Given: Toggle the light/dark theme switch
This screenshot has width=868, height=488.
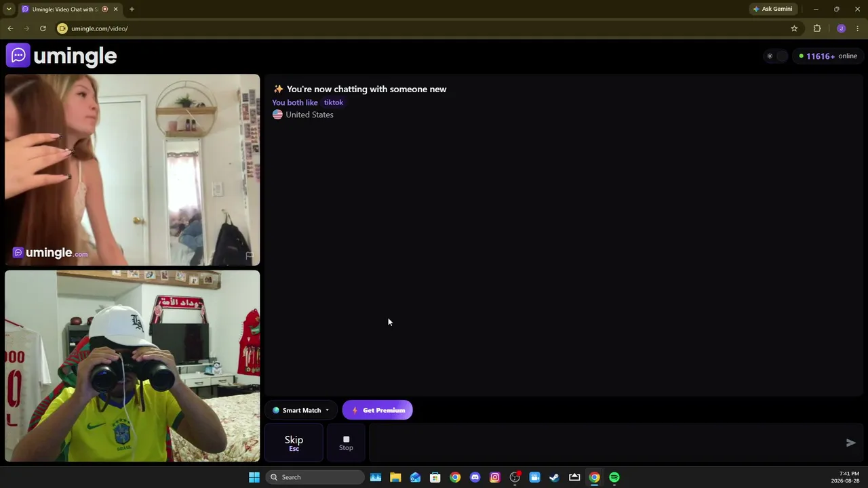Looking at the screenshot, I should coord(776,56).
